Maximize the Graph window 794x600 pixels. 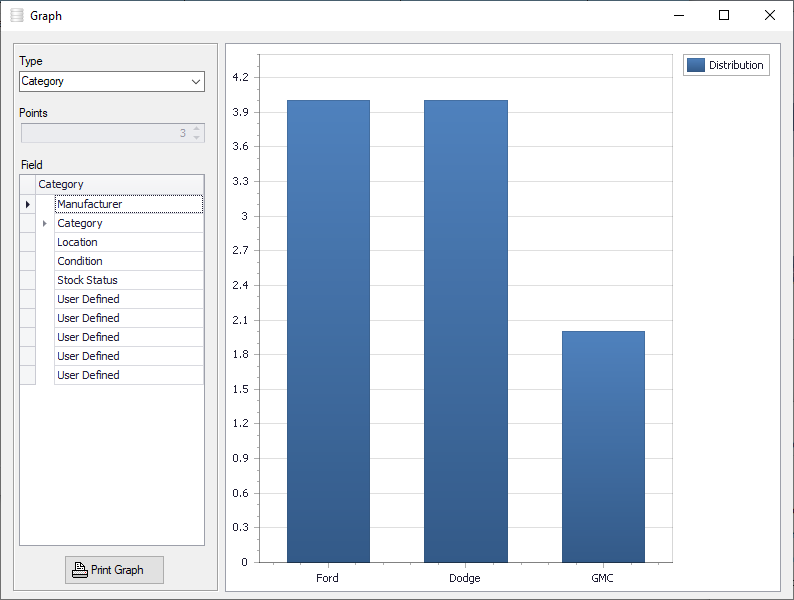coord(724,16)
